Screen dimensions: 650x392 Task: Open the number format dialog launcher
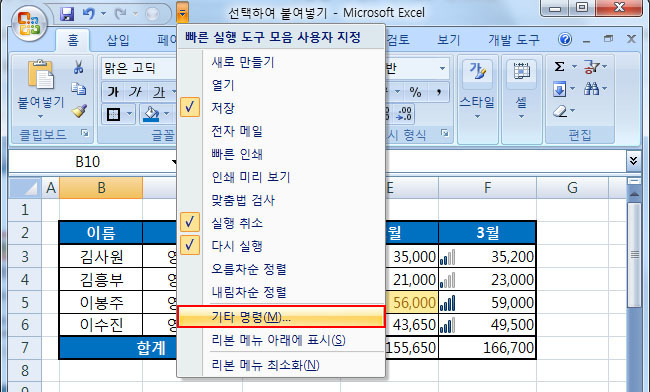445,133
